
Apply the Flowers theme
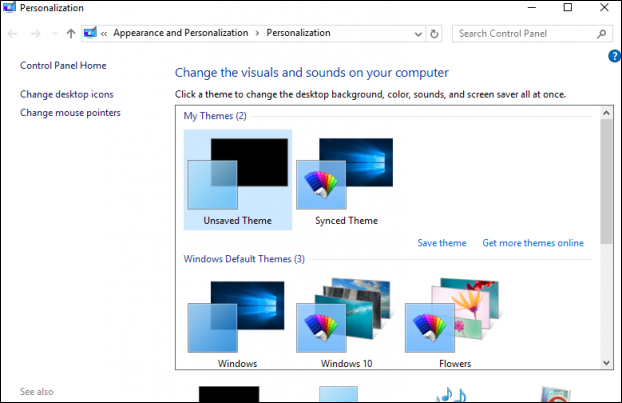pos(455,322)
